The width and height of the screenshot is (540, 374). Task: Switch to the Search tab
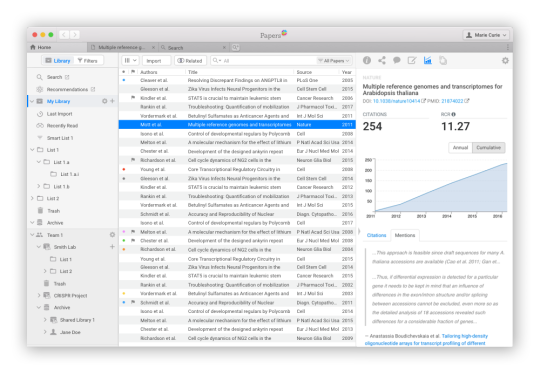pyautogui.click(x=194, y=47)
